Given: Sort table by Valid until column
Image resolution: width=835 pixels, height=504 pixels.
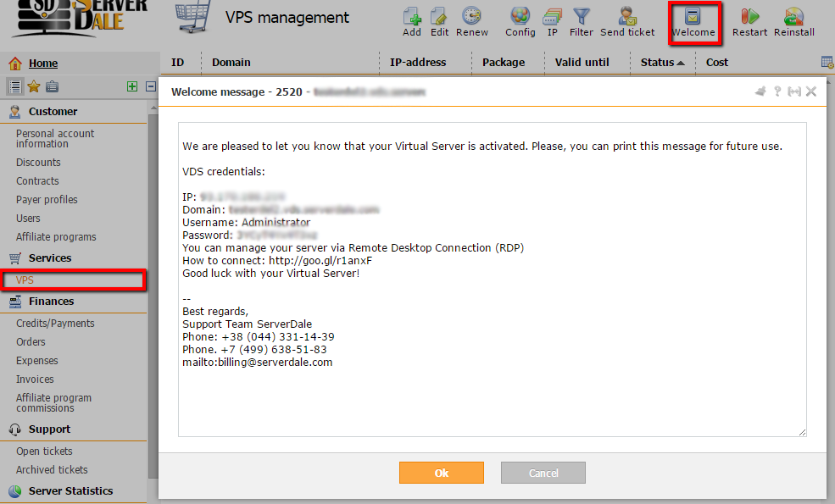Looking at the screenshot, I should 582,63.
